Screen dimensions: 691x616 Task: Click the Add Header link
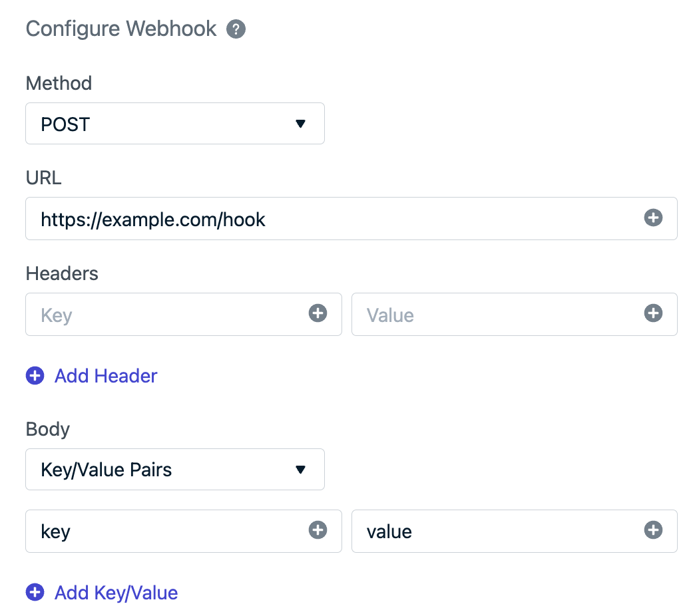[x=106, y=376]
